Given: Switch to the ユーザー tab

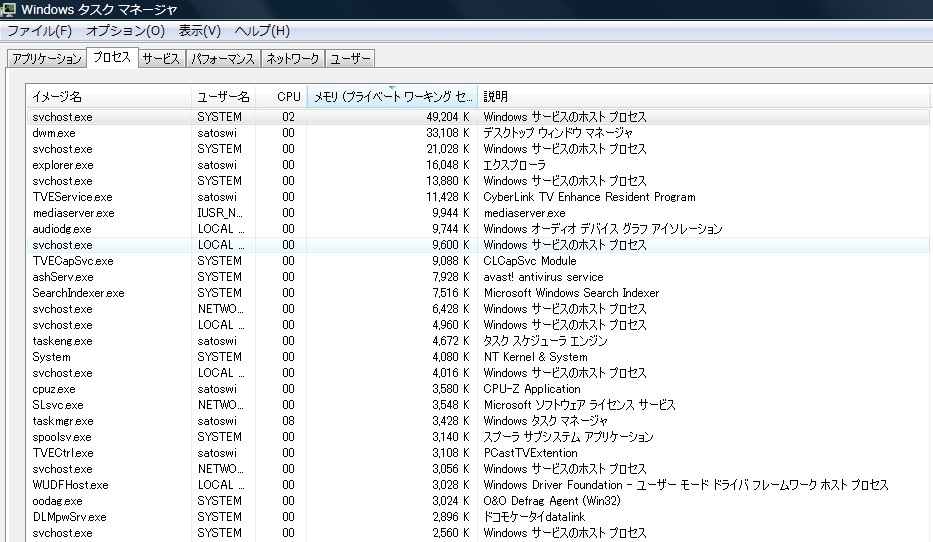Looking at the screenshot, I should [x=350, y=58].
